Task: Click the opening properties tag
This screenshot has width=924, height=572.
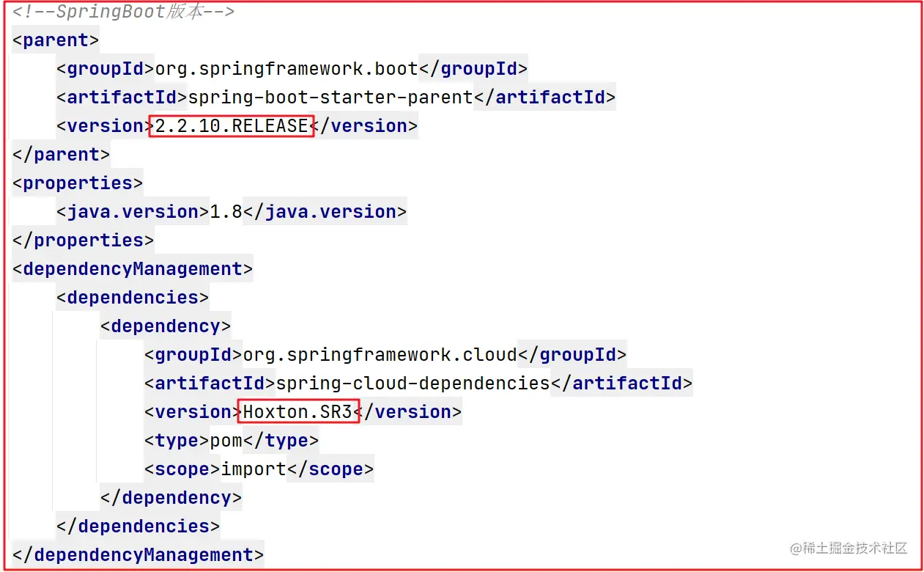Action: point(78,183)
